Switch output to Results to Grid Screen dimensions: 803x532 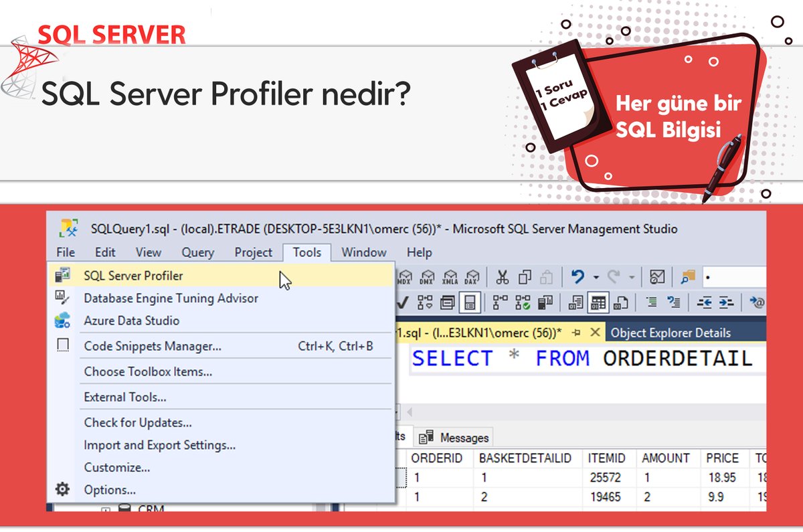pyautogui.click(x=598, y=303)
